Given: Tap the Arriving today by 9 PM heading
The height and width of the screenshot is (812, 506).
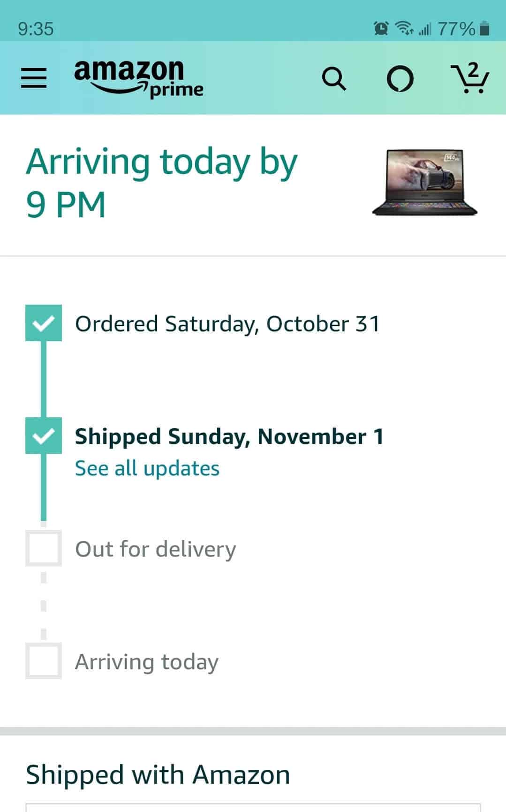Looking at the screenshot, I should (x=162, y=183).
